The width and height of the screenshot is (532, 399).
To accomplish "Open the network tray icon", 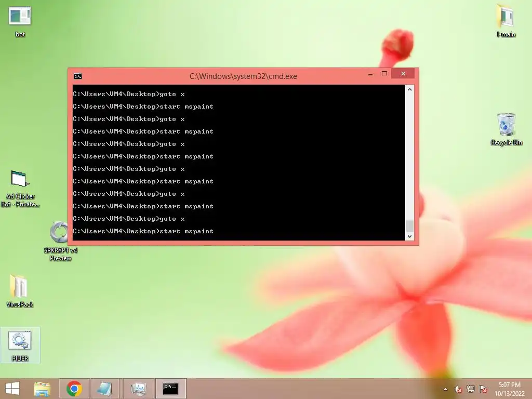I will tap(471, 389).
